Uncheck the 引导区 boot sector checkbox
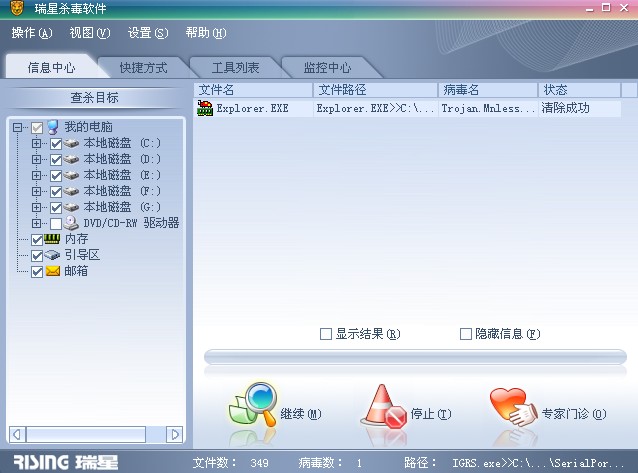The width and height of the screenshot is (638, 473). (x=37, y=256)
